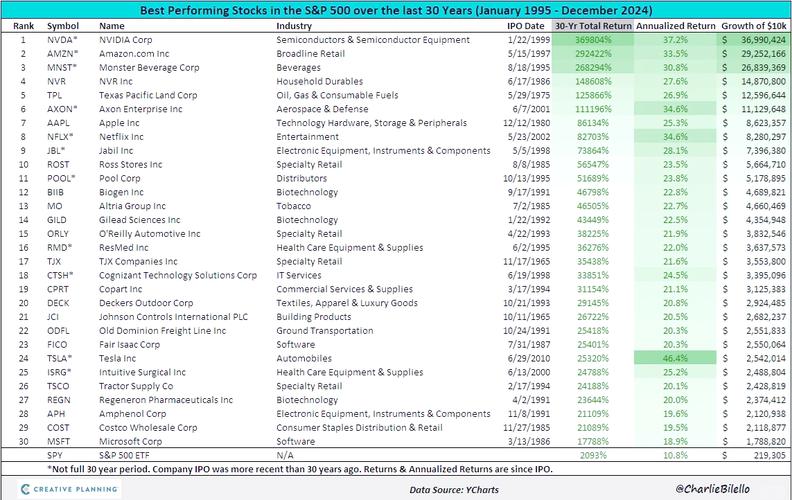Select the Amazon.com Inc name cell
Screen dimensions: 792x500
click(134, 54)
